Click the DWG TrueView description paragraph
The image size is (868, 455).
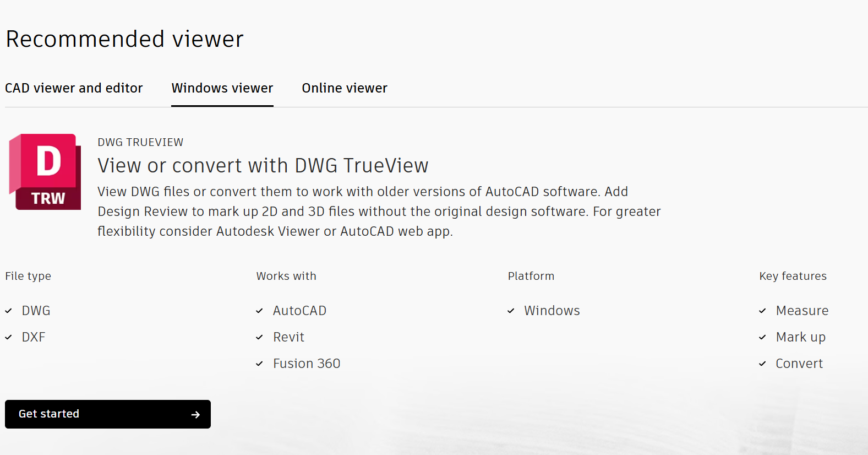[x=379, y=212]
